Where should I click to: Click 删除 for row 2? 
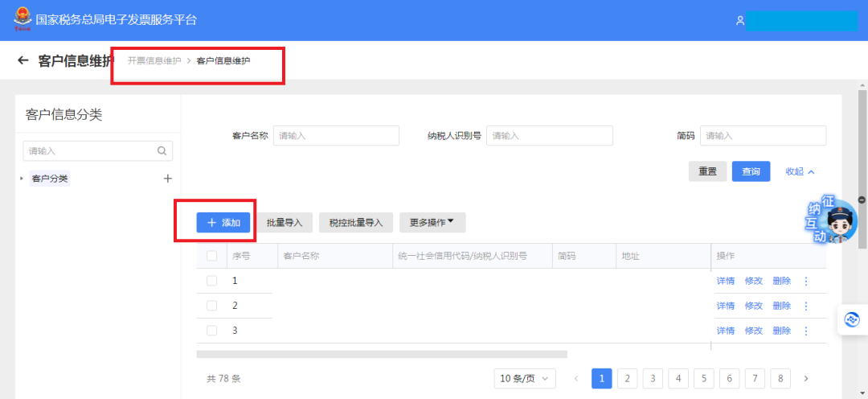[782, 306]
